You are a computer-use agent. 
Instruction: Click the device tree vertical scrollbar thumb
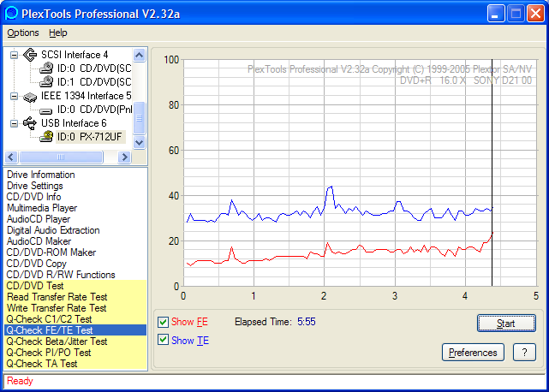[140, 118]
